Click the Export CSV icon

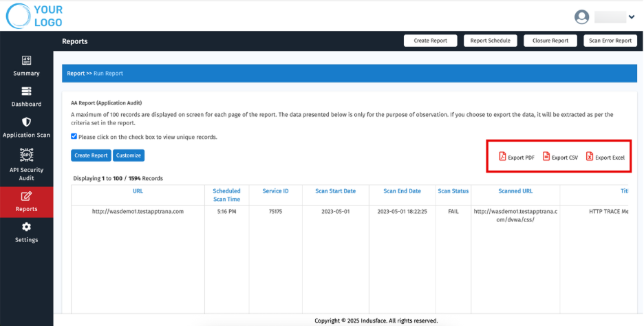(546, 156)
